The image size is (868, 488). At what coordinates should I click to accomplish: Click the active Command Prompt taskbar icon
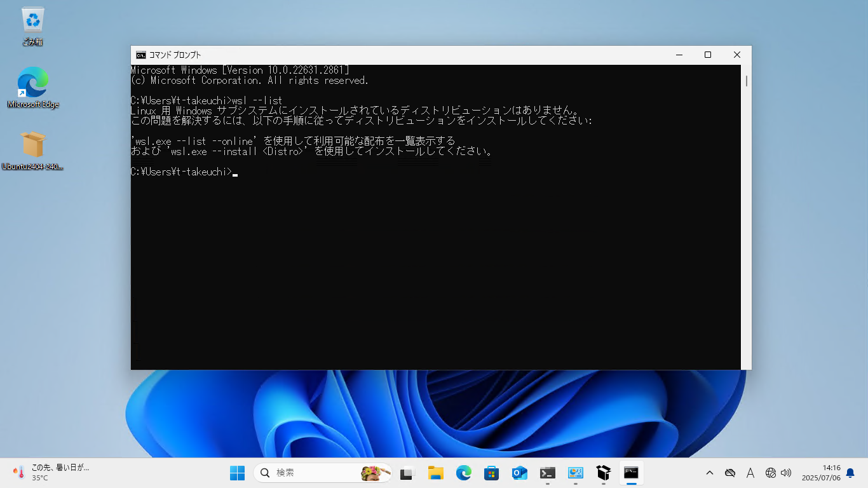point(631,473)
